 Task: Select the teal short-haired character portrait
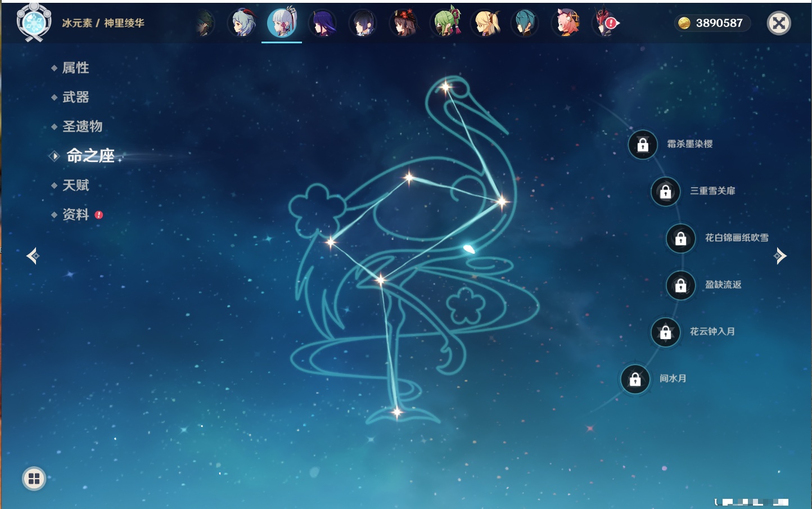pyautogui.click(x=525, y=23)
